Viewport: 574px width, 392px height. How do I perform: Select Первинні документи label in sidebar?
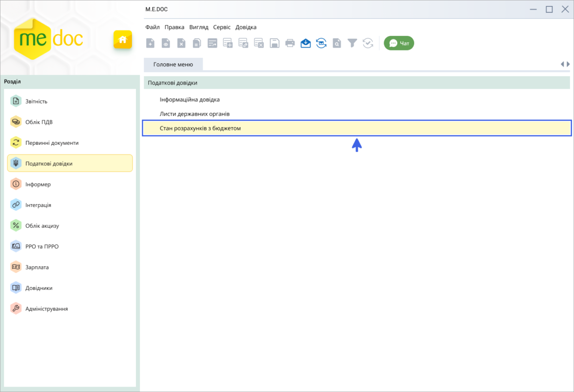tap(52, 143)
